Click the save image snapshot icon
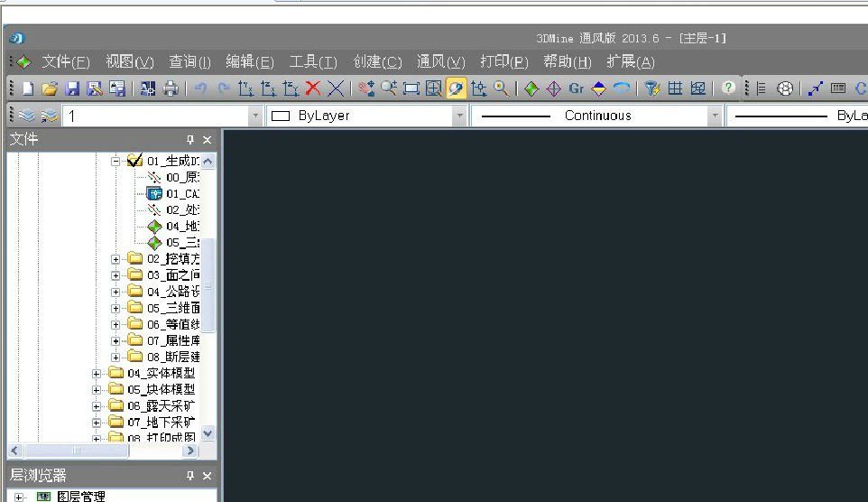868x502 pixels. [116, 88]
